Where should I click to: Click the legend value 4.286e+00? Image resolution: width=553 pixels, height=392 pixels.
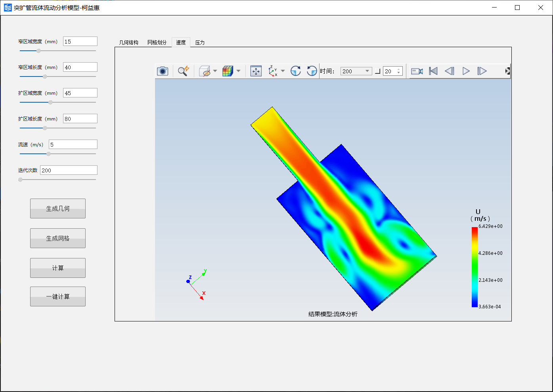pos(490,253)
